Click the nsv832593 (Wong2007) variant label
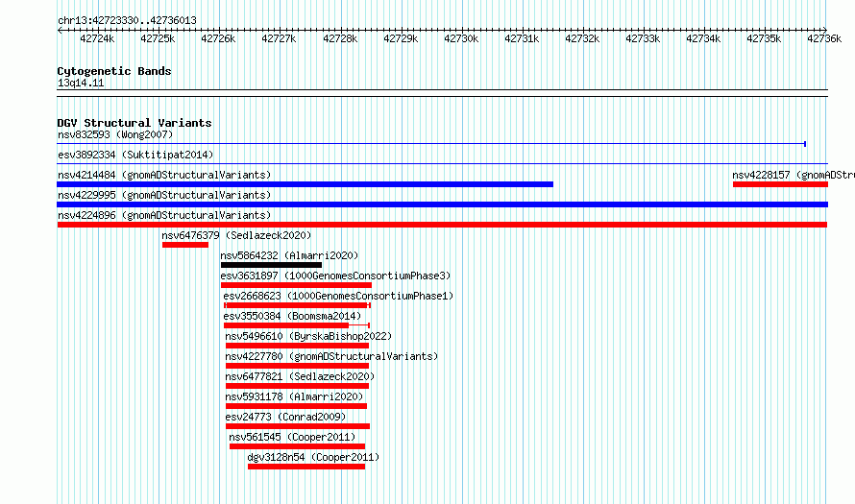The image size is (855, 504). pyautogui.click(x=115, y=134)
